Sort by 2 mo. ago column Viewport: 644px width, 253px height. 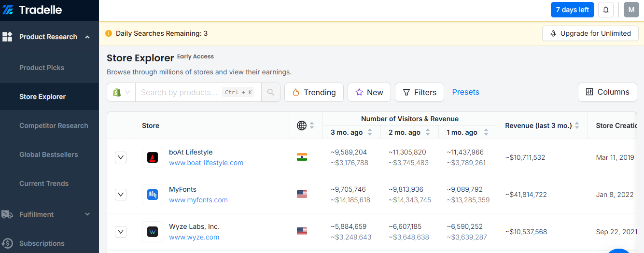click(x=428, y=132)
